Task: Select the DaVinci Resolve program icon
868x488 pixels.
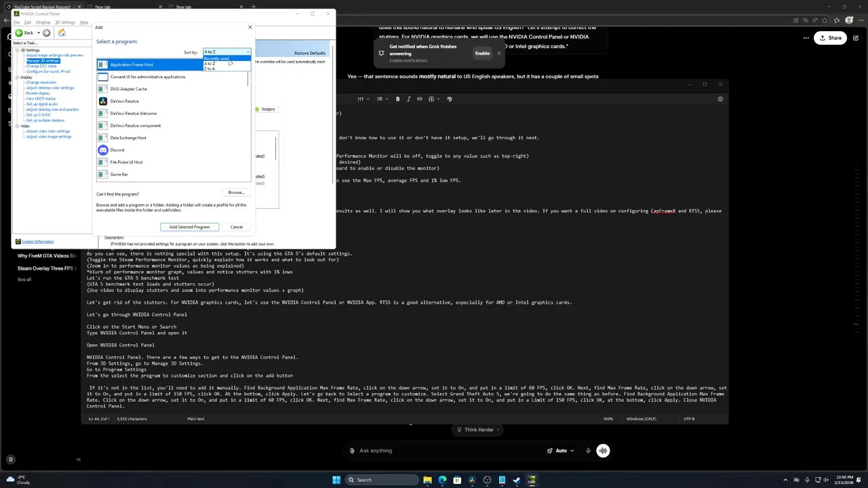Action: click(x=103, y=101)
